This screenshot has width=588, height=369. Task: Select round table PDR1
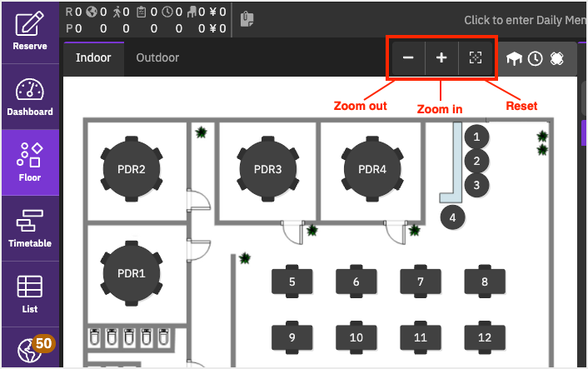[x=132, y=273]
